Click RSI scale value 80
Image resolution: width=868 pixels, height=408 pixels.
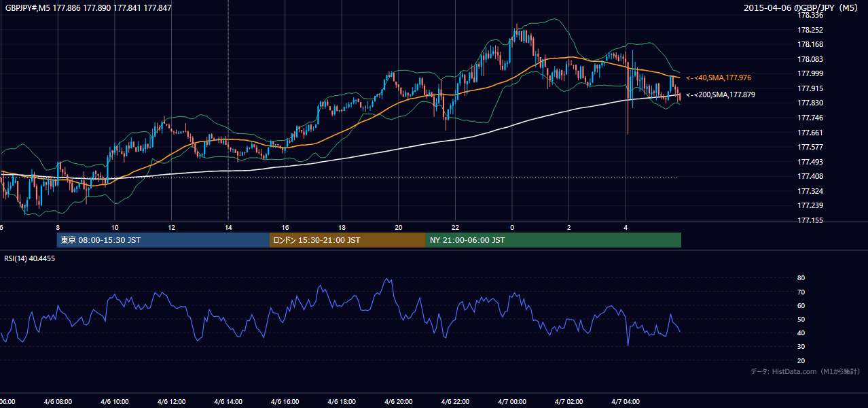(x=801, y=278)
